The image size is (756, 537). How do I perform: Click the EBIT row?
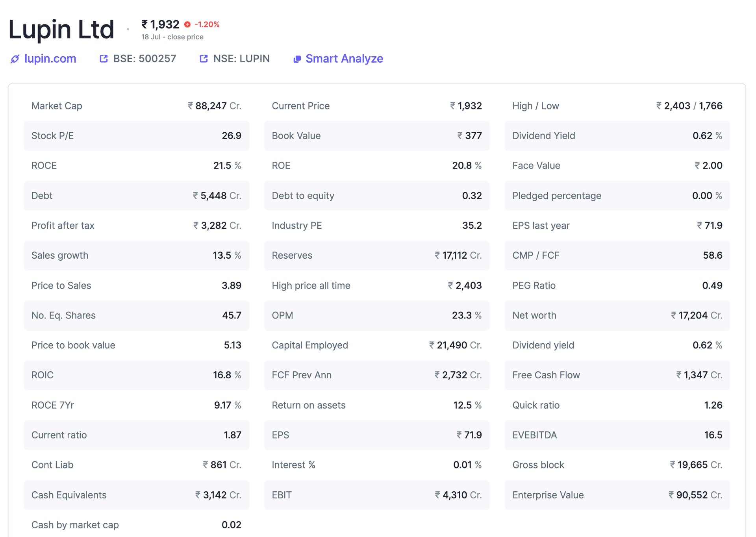pos(377,495)
